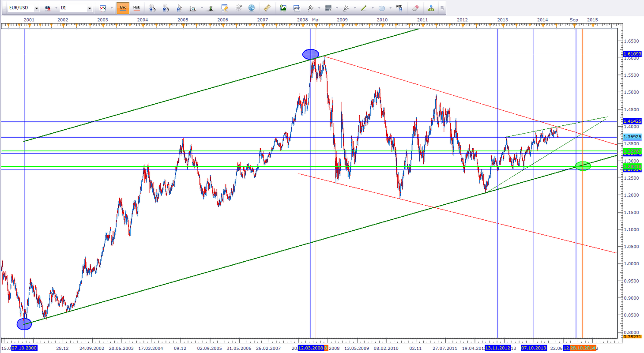The height and width of the screenshot is (353, 644).
Task: Select the fan lines drawing tool
Action: [346, 8]
